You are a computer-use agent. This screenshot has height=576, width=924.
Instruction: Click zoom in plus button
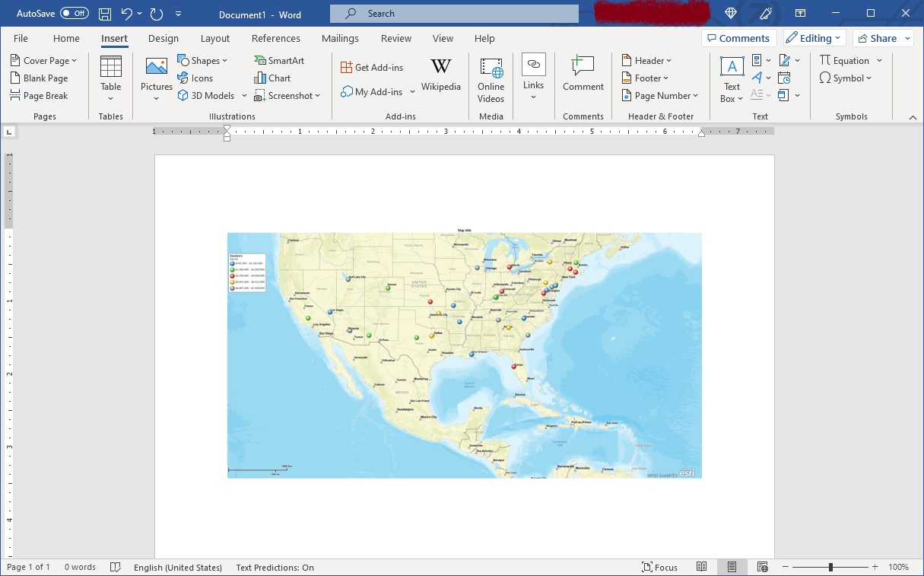coord(875,568)
